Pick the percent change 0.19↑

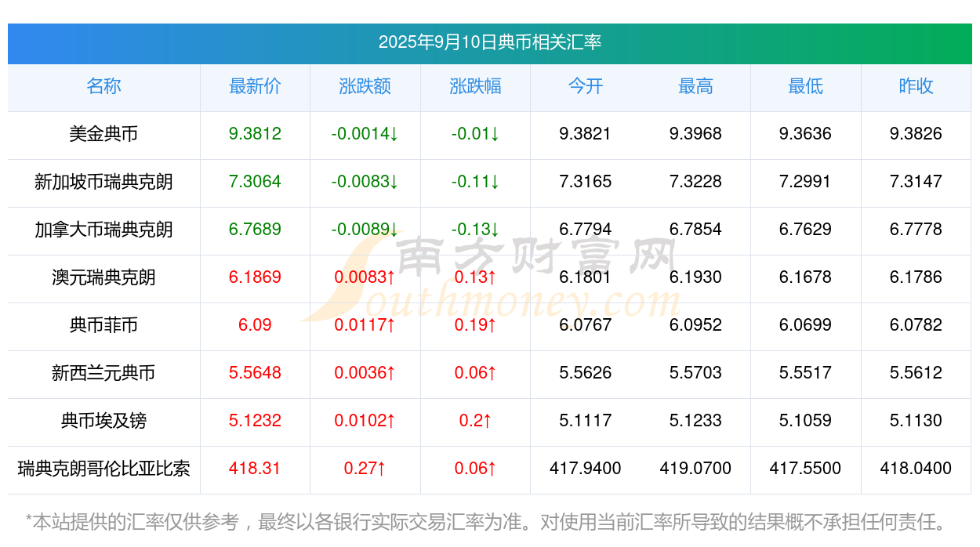(x=475, y=325)
